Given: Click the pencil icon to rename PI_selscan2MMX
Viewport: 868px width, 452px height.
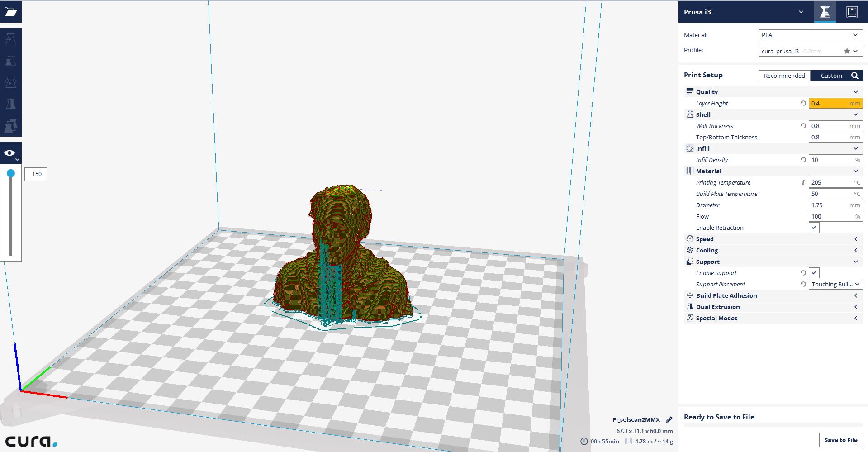Looking at the screenshot, I should pyautogui.click(x=669, y=420).
